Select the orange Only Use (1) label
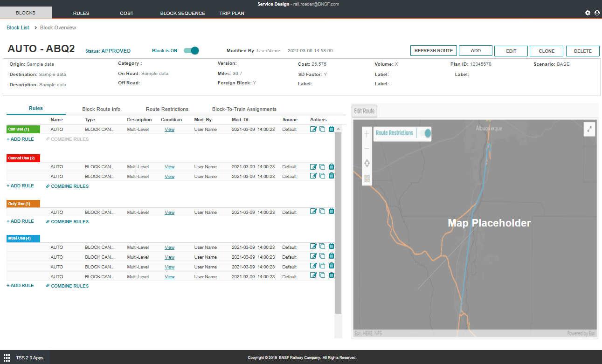Screen dimensions: 602x364 pyautogui.click(x=23, y=204)
